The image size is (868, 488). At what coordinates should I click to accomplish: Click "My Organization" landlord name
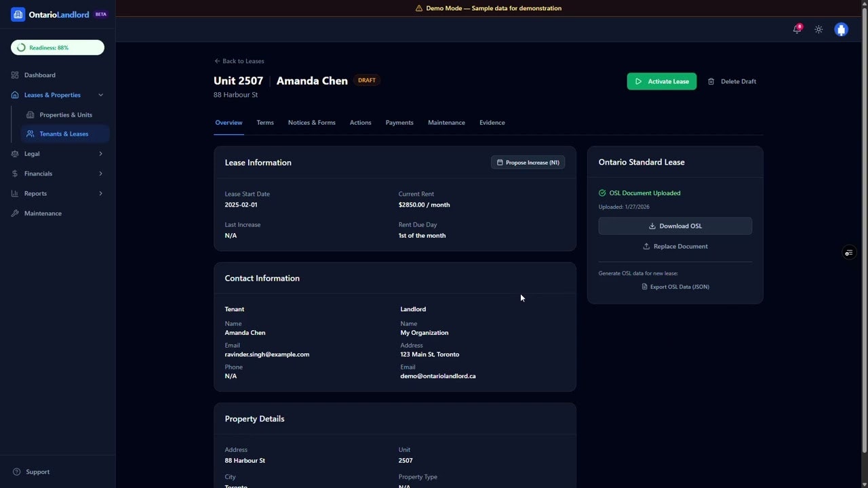425,333
